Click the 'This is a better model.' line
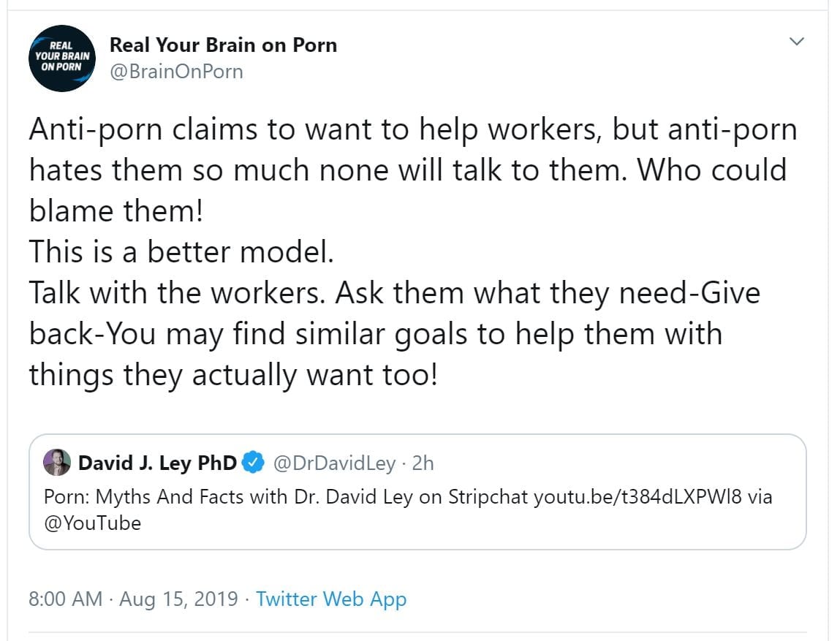The width and height of the screenshot is (840, 641). [x=181, y=252]
